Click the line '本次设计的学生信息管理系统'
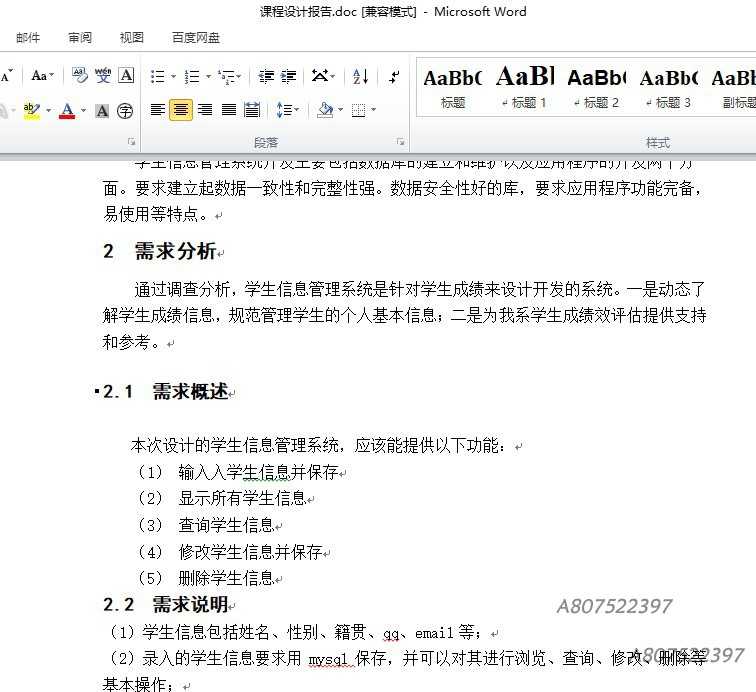This screenshot has width=756, height=692. [234, 445]
